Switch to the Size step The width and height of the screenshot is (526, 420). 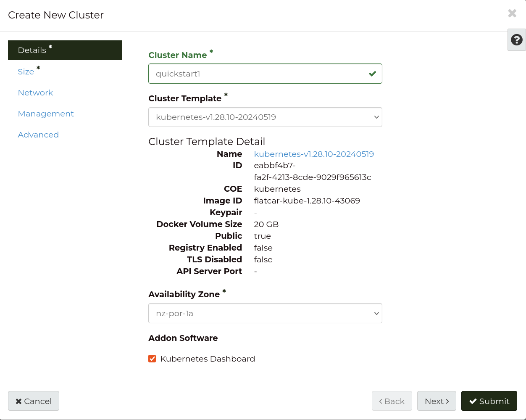pos(26,71)
